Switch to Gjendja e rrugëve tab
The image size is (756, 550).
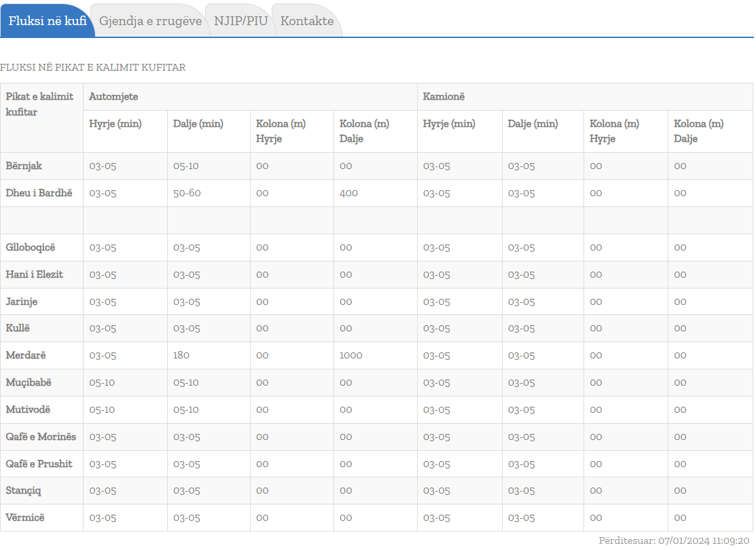(150, 21)
